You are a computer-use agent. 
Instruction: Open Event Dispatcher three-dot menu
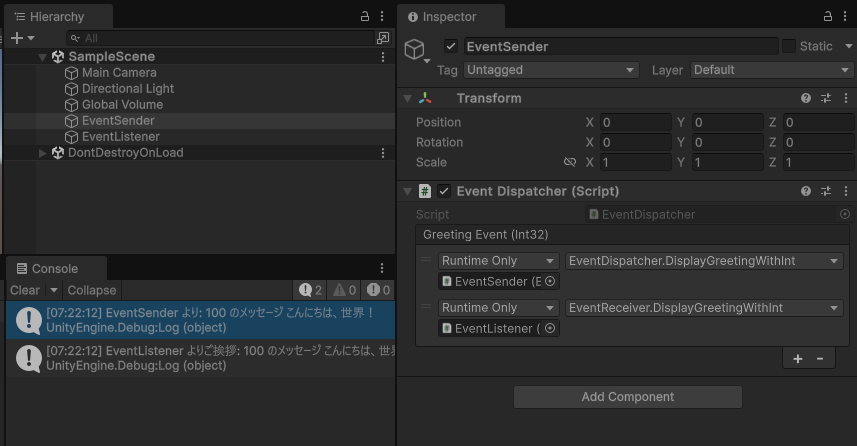(x=846, y=191)
